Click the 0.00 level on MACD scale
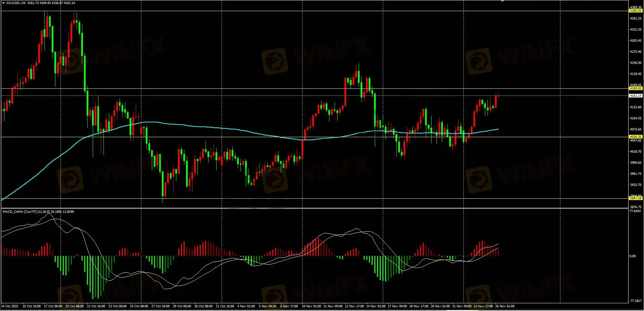The image size is (644, 311). tap(632, 256)
